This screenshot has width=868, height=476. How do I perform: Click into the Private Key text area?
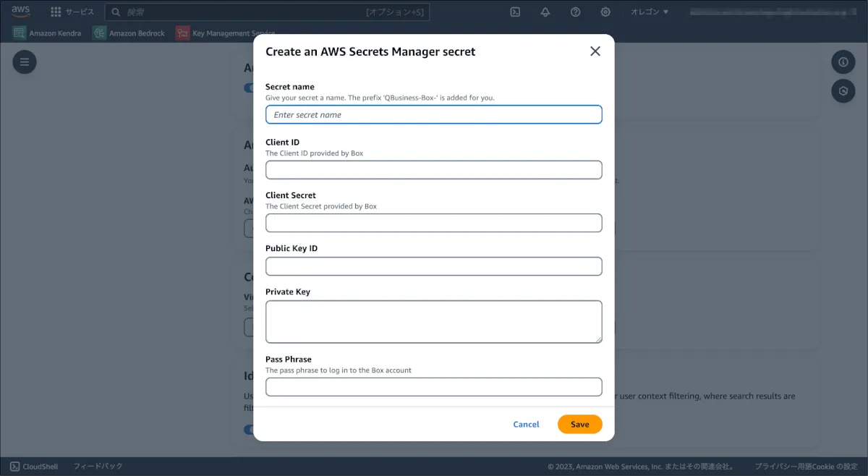pyautogui.click(x=434, y=321)
